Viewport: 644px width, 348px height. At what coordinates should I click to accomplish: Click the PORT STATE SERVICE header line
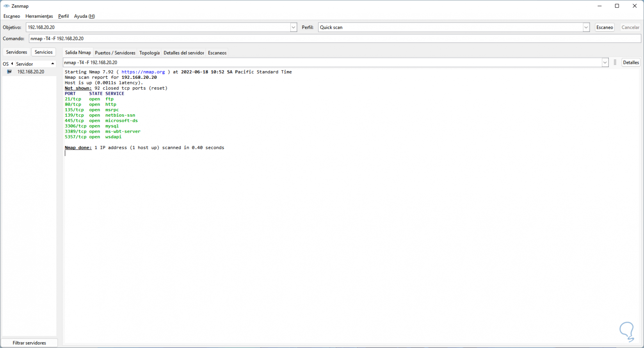94,94
